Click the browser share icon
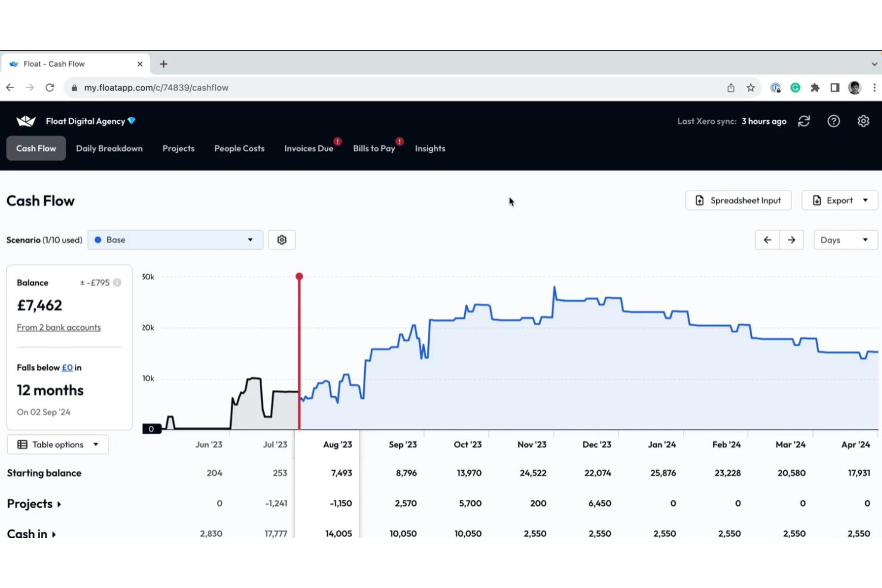 [x=731, y=88]
